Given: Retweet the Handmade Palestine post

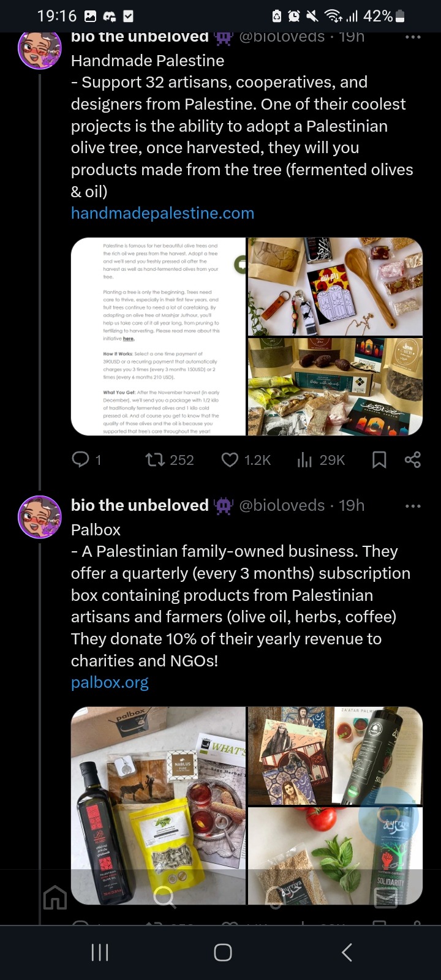Looking at the screenshot, I should (153, 459).
